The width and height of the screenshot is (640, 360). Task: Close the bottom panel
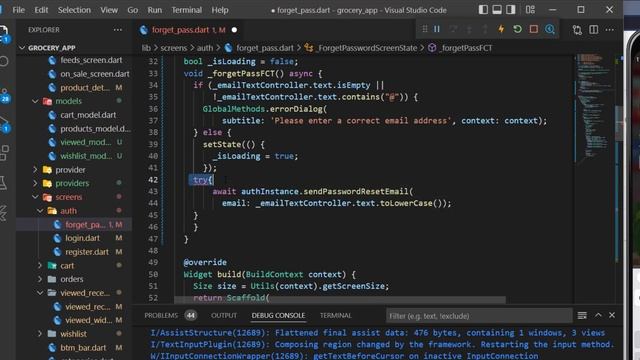612,315
